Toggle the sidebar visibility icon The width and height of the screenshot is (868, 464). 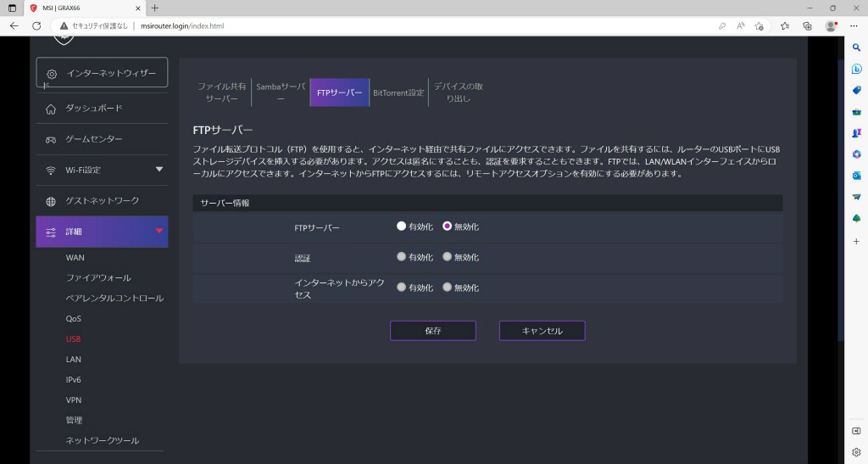856,431
